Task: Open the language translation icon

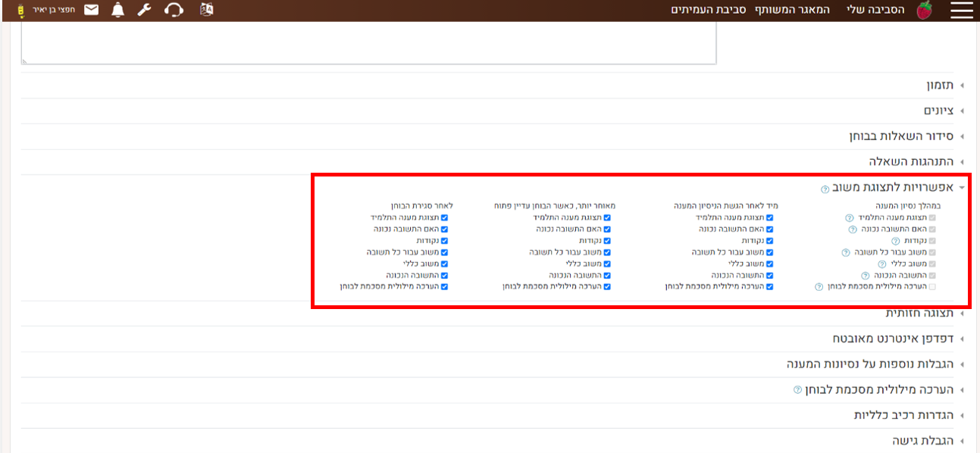Action: click(206, 10)
